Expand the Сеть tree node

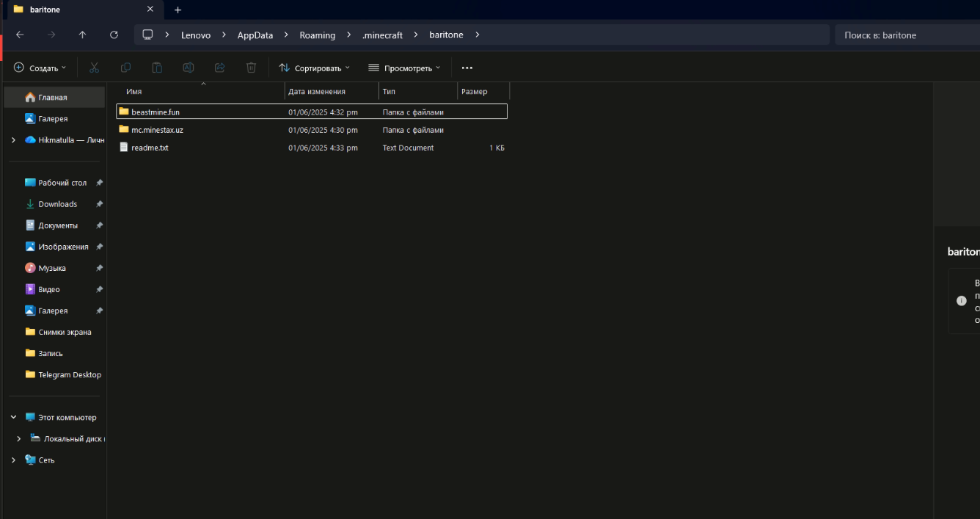(x=13, y=460)
